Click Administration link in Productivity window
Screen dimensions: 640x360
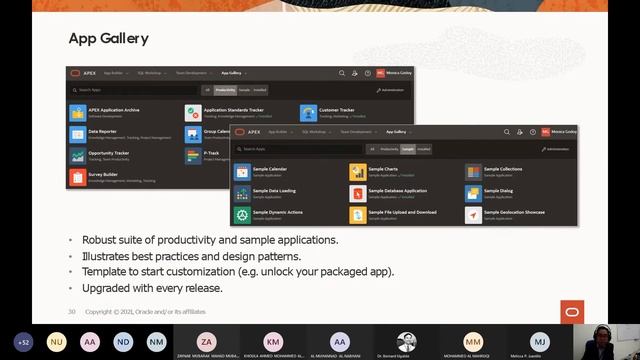tap(390, 90)
